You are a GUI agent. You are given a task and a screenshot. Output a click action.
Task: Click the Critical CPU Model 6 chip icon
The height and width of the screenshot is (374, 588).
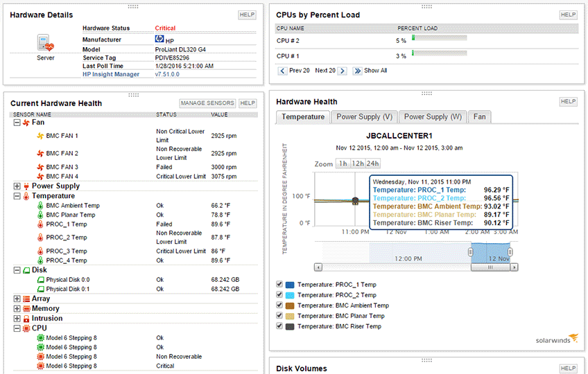coord(40,366)
